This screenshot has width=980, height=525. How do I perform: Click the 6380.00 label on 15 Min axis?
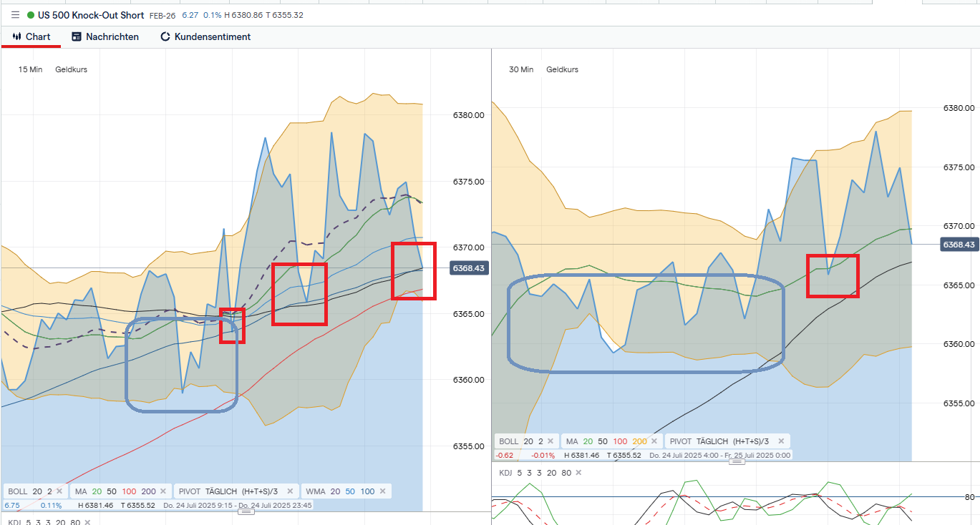click(469, 115)
